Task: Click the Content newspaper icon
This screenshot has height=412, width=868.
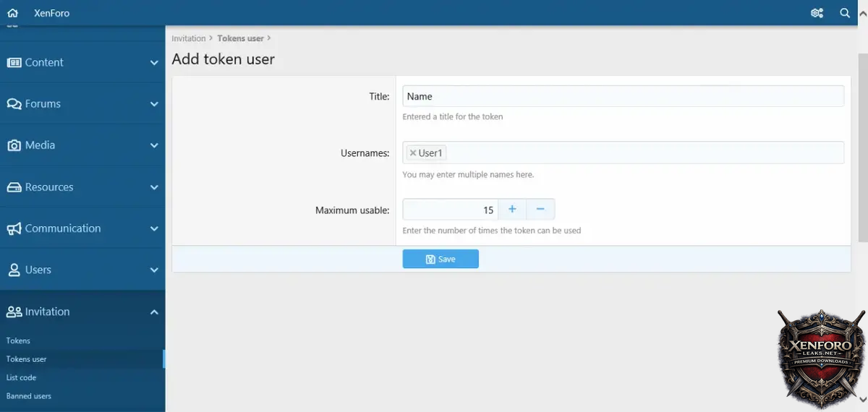Action: coord(14,63)
